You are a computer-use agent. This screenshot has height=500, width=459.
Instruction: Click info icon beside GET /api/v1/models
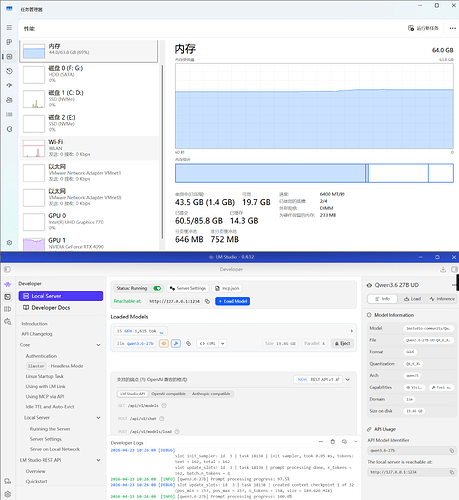[x=164, y=406]
